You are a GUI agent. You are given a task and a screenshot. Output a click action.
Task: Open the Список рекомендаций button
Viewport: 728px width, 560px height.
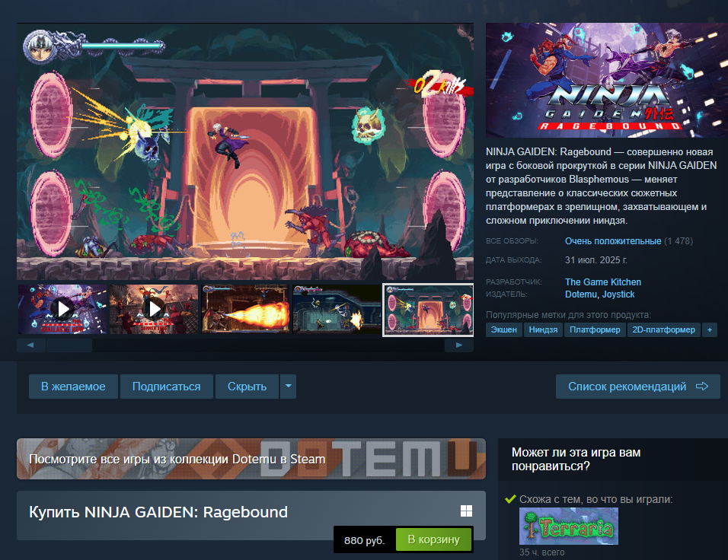click(x=638, y=387)
